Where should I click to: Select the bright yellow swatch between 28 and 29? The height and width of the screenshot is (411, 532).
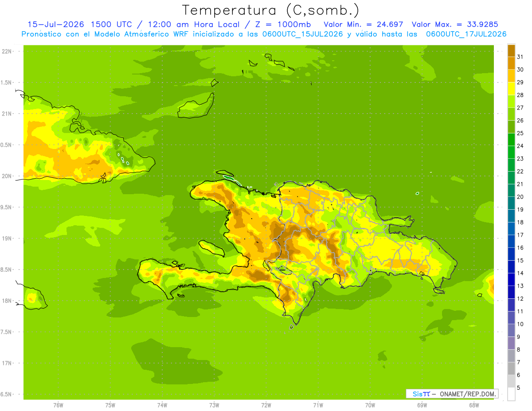tap(511, 89)
